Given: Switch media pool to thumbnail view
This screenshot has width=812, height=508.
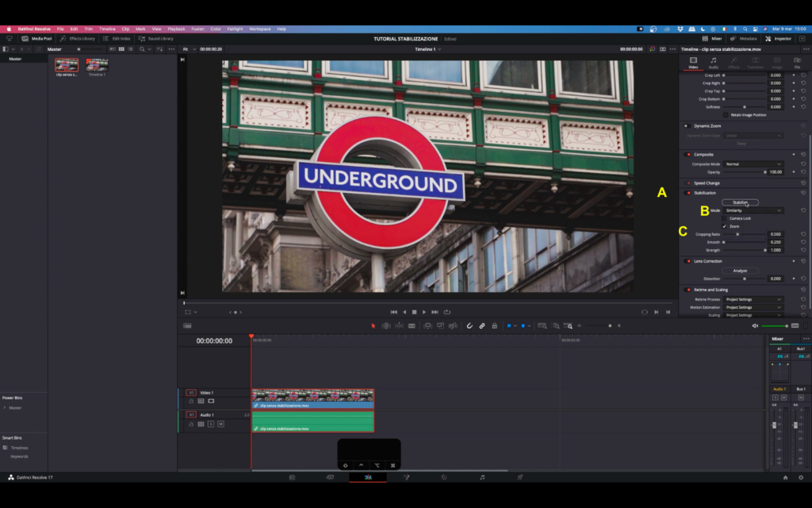Looking at the screenshot, I should (121, 49).
